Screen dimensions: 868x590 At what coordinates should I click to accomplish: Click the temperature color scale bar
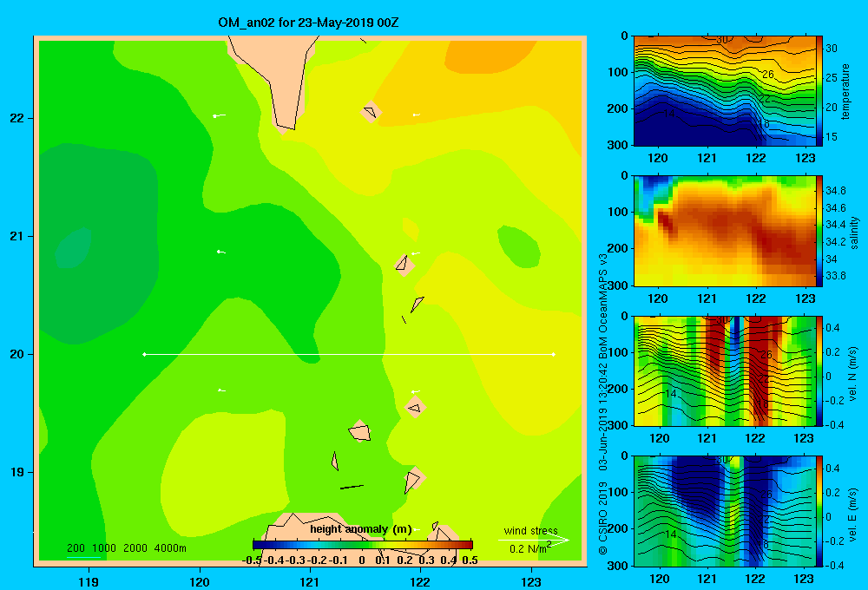pos(819,91)
